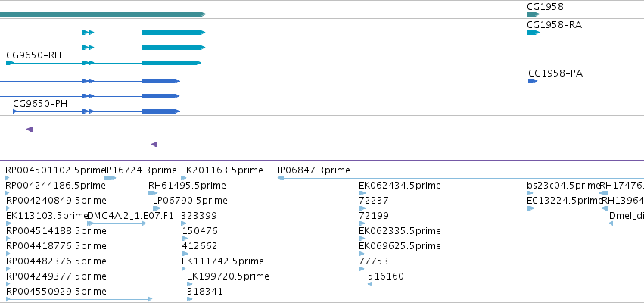The width and height of the screenshot is (644, 303).
Task: Select the RH61495.5prime EST feature block
Action: coord(153,193)
